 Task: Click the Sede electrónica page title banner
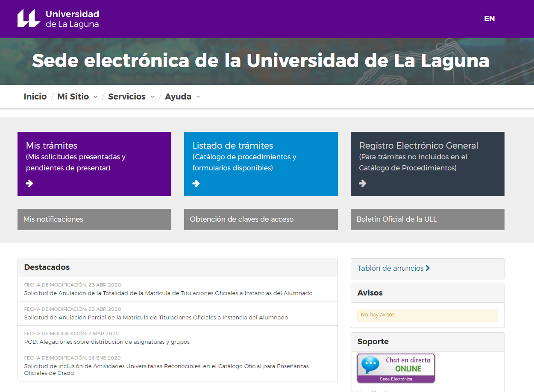tap(261, 61)
